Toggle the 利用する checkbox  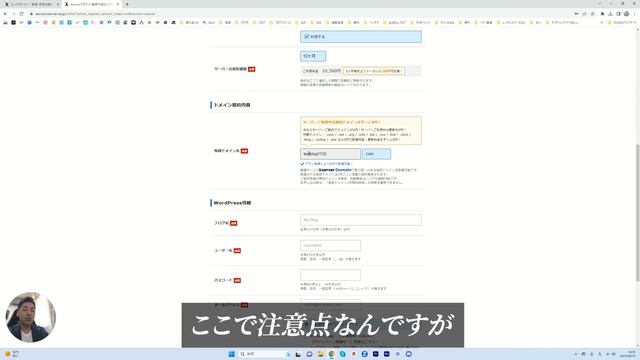(307, 37)
